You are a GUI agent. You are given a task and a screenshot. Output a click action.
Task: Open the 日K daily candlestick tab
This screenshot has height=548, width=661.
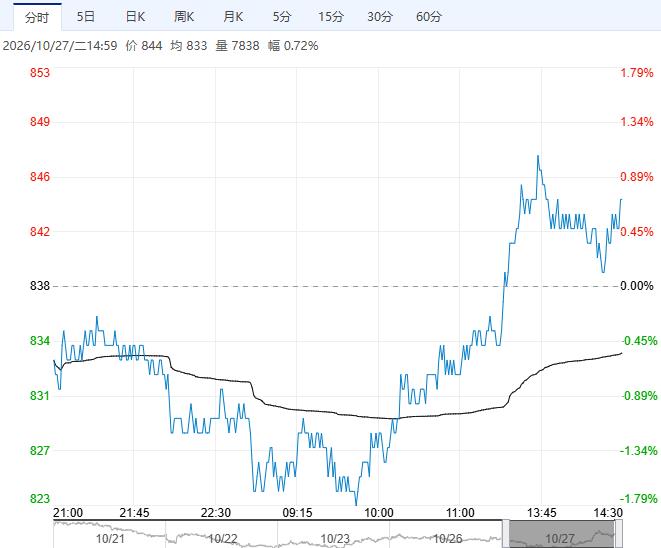(135, 17)
